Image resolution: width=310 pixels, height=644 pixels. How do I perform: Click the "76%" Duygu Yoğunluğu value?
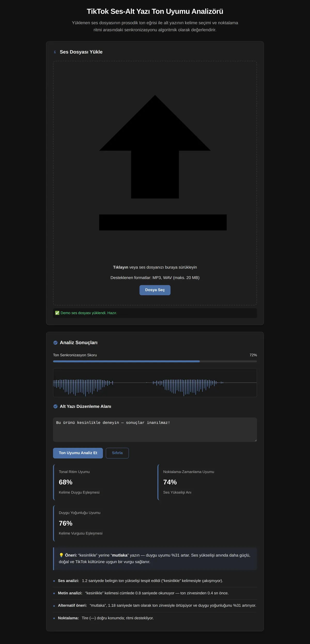click(66, 523)
